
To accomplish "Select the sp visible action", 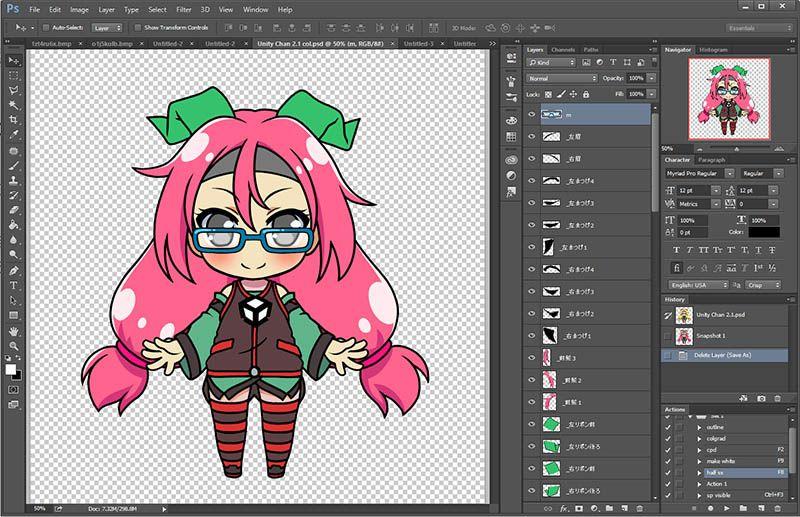I will (x=718, y=495).
